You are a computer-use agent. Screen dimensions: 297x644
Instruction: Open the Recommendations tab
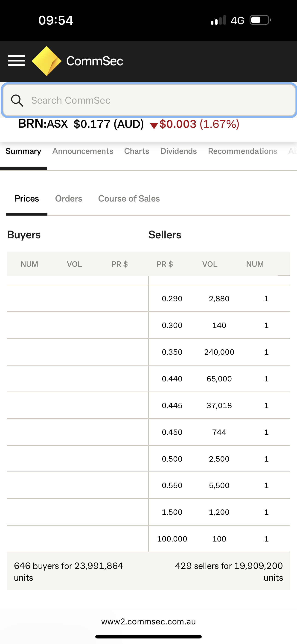point(242,151)
